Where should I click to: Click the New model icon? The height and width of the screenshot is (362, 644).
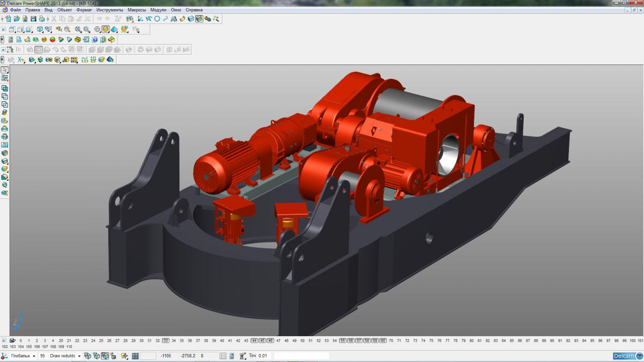tap(9, 18)
